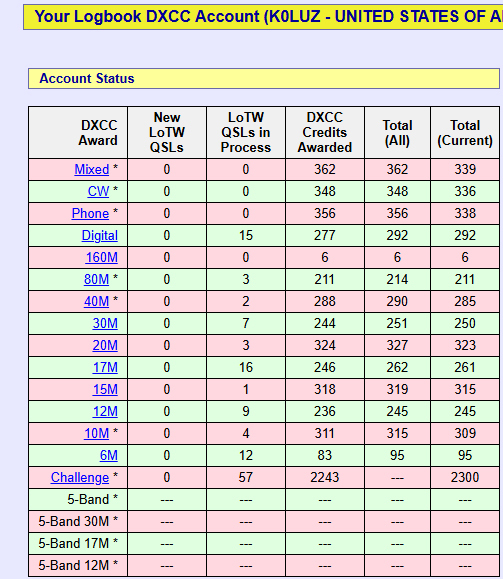This screenshot has height=579, width=503.
Task: Select the 5-Band 30M row label
Action: (x=78, y=521)
